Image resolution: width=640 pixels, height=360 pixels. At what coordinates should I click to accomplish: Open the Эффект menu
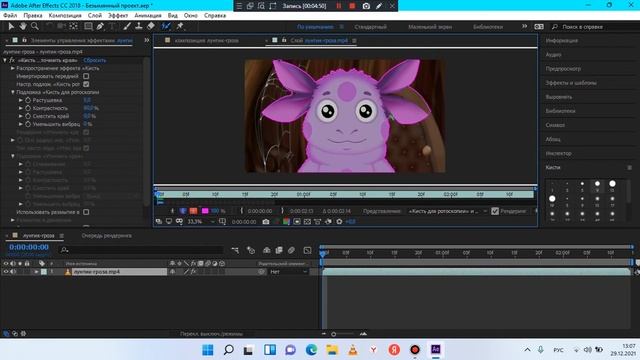click(118, 16)
